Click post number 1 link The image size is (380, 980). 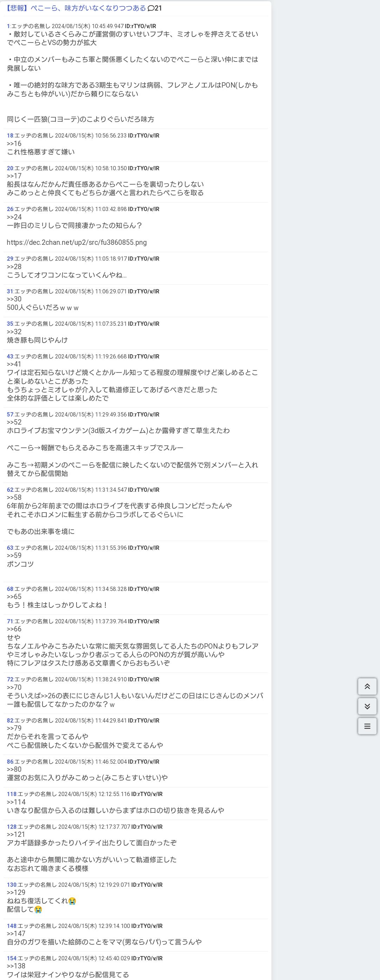point(8,26)
